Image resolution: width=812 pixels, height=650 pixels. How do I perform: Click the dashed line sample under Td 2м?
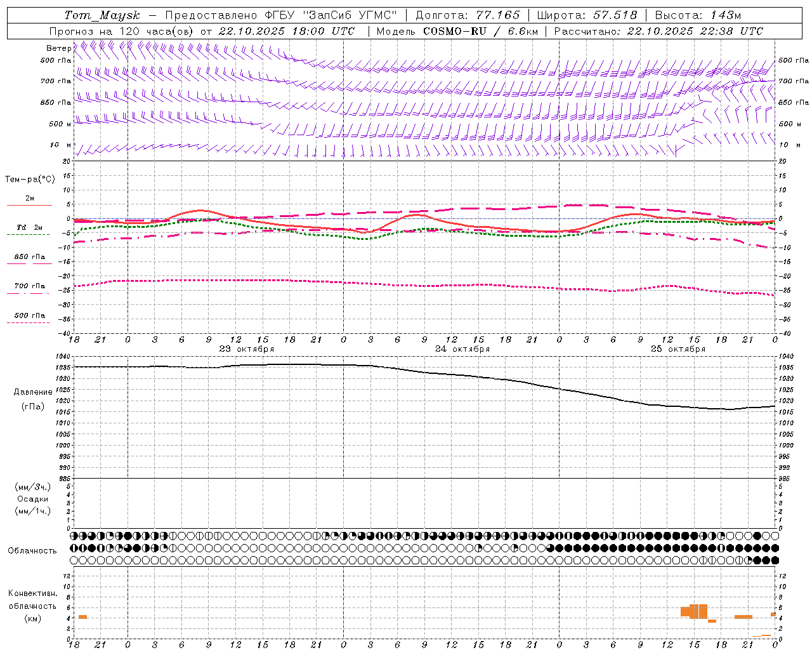point(28,235)
